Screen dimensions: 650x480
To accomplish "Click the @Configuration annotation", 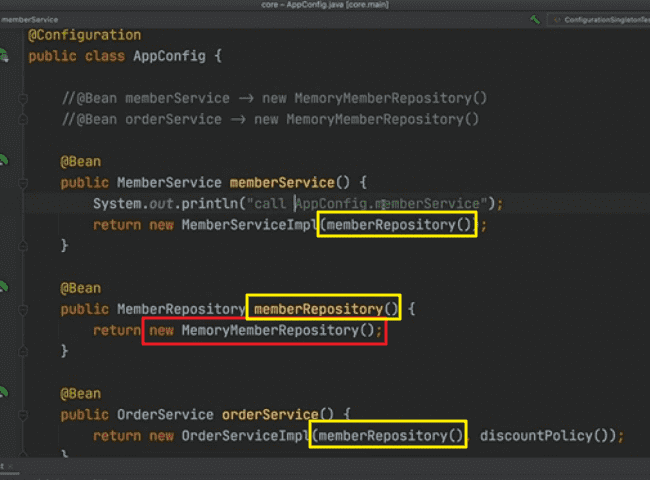I will click(x=85, y=35).
